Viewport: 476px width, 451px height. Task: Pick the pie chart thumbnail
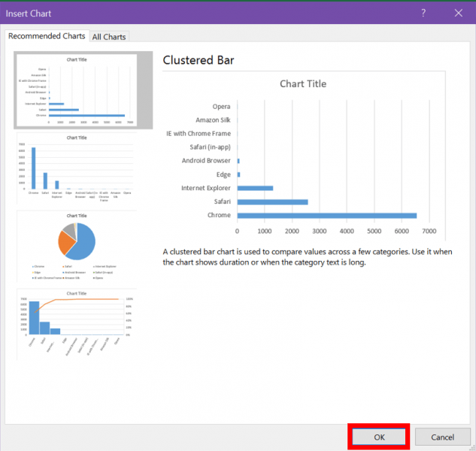click(77, 247)
